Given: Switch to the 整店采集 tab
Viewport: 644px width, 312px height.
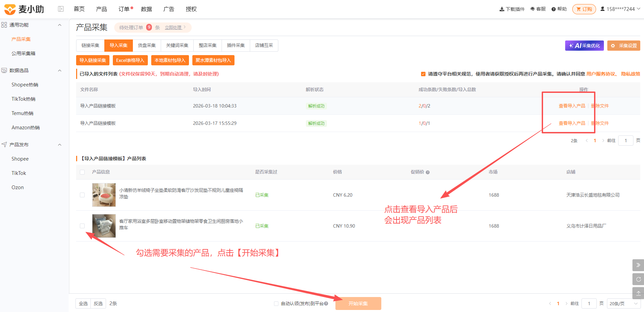Looking at the screenshot, I should point(208,45).
